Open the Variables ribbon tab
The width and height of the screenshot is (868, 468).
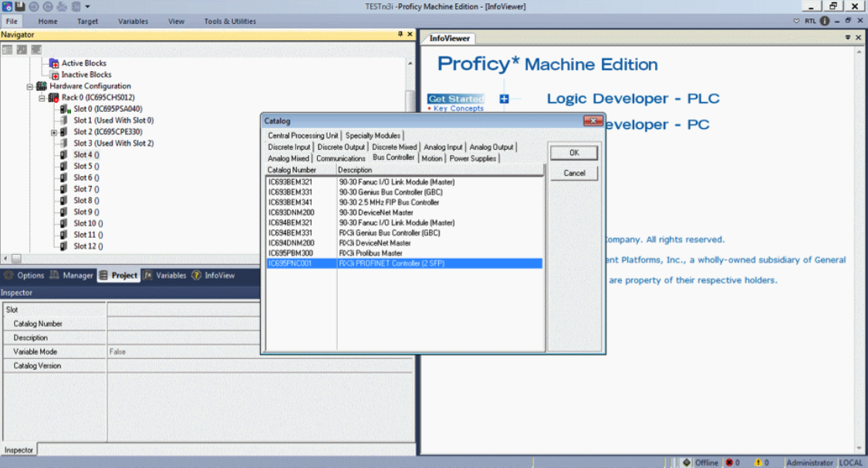tap(133, 21)
